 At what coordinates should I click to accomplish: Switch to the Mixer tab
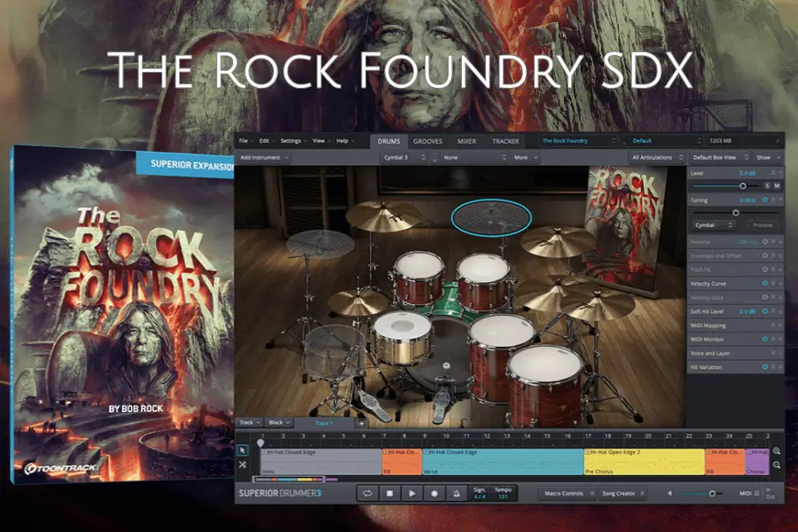click(x=466, y=141)
